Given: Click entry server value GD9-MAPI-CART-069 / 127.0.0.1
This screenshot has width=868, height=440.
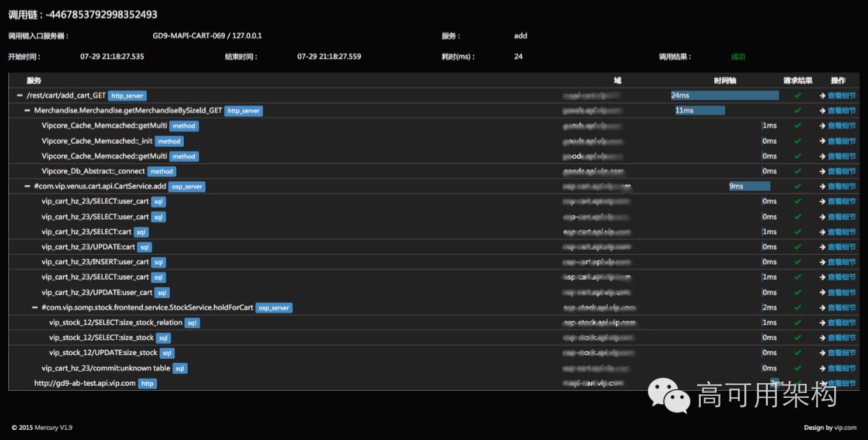Looking at the screenshot, I should (207, 36).
